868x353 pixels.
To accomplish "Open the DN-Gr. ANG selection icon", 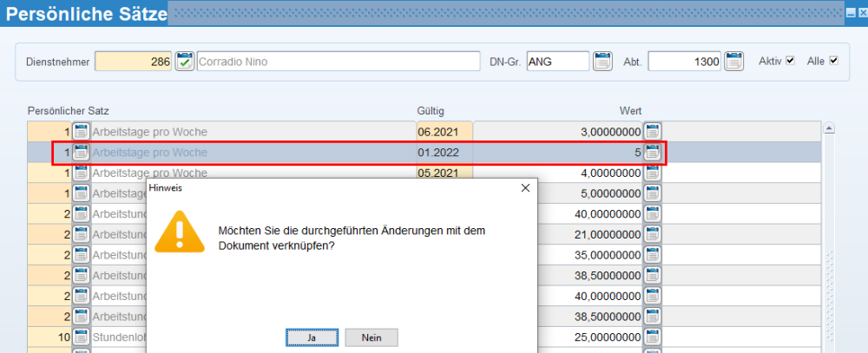I will coord(602,62).
